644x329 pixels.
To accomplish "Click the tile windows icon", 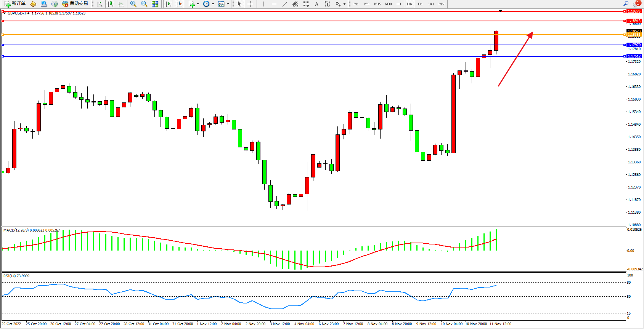I will [x=155, y=4].
